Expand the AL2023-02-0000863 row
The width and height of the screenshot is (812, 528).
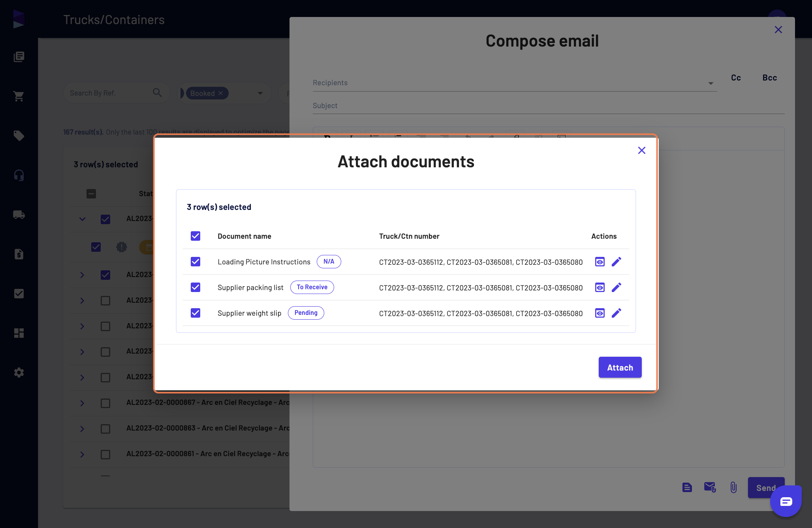[x=82, y=429]
